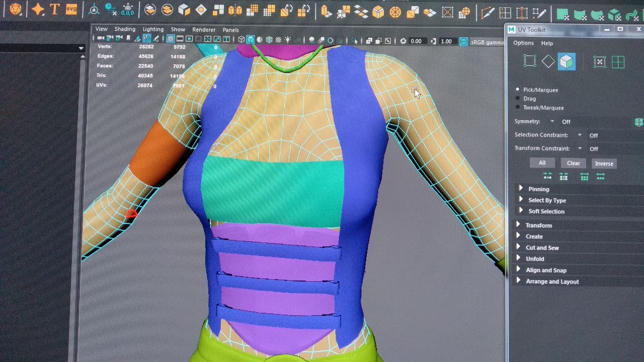
Task: Toggle the viewport Grid display icon
Action: [x=171, y=39]
